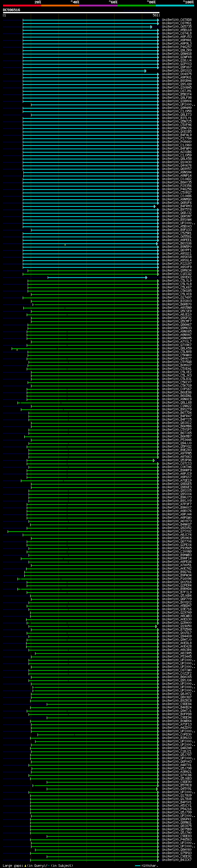This screenshot has height=868, width=197.
Task: Select the UniRef100_Q45Y91 label
Action: coord(176,789)
